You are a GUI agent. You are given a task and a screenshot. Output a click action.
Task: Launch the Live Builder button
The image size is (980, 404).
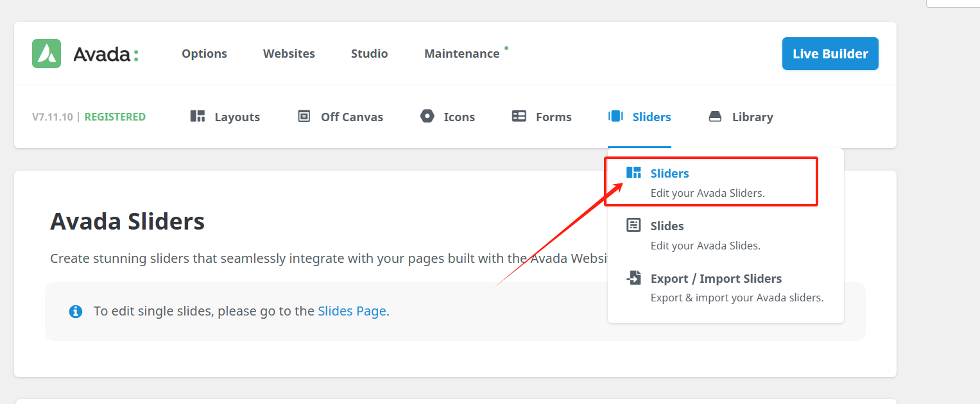[830, 54]
